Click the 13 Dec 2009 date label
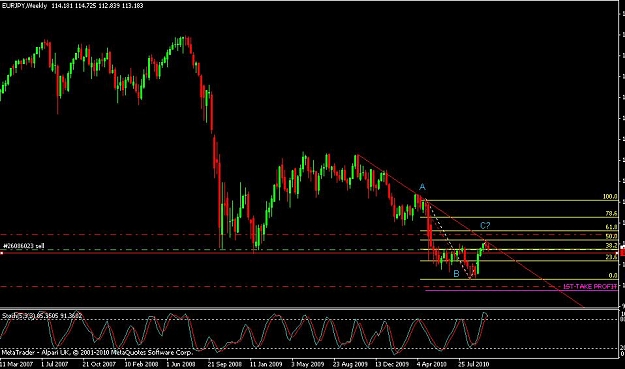625x369 pixels. tap(392, 364)
